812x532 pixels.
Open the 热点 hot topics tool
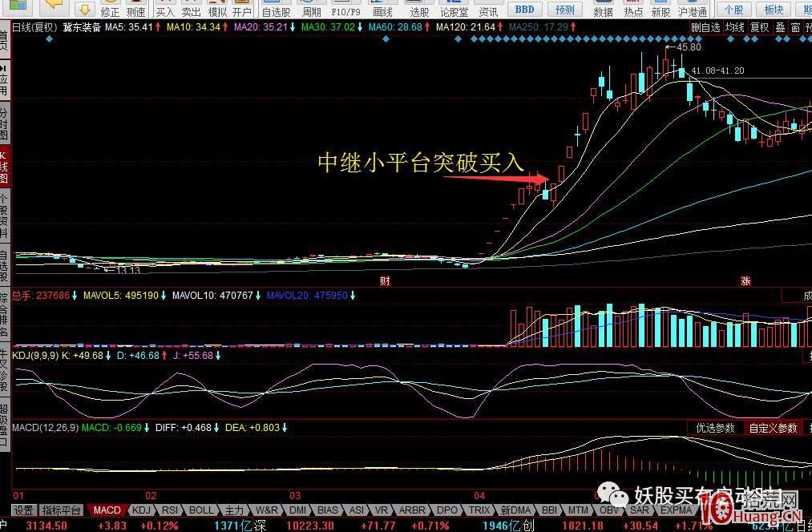(x=633, y=10)
